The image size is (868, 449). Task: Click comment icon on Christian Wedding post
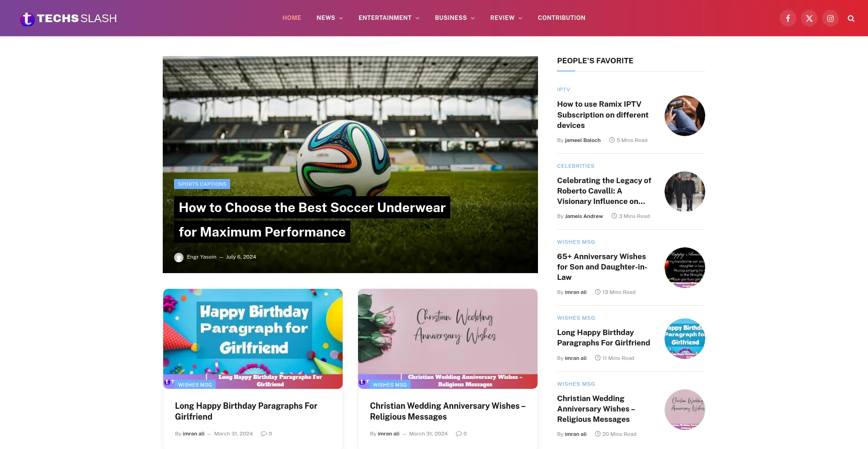(x=459, y=434)
